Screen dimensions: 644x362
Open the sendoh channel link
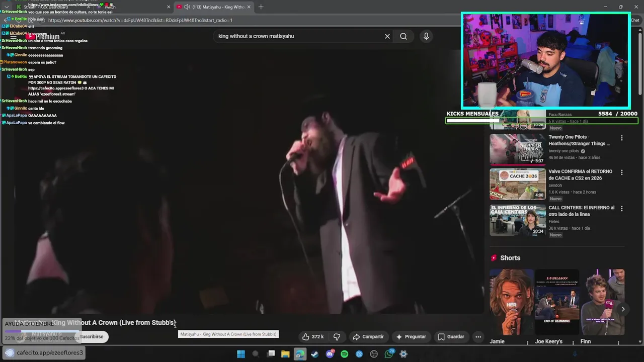(x=555, y=186)
